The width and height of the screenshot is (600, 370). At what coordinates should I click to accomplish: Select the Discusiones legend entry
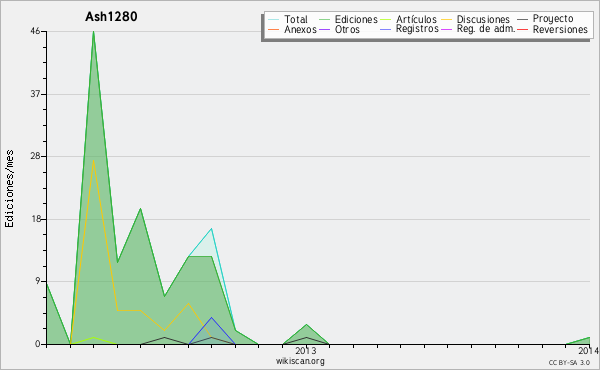483,19
